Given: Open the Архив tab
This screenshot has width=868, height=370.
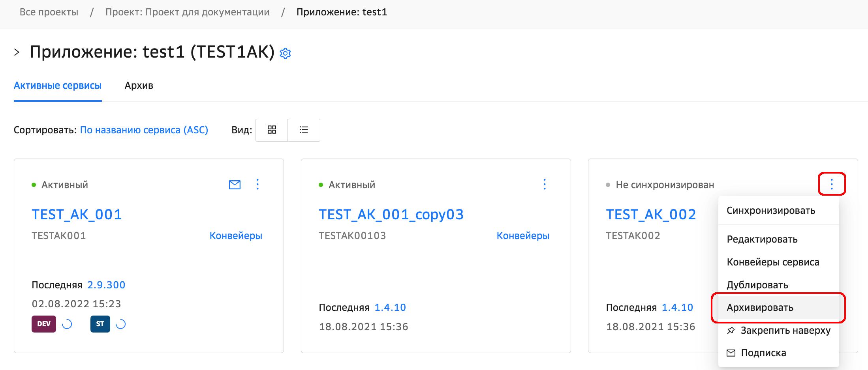Looking at the screenshot, I should [x=139, y=86].
